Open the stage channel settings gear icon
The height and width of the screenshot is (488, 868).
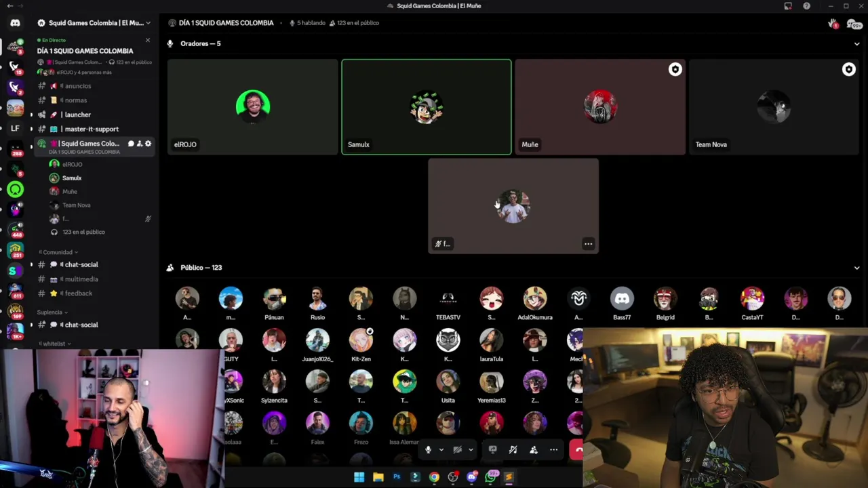(x=148, y=144)
